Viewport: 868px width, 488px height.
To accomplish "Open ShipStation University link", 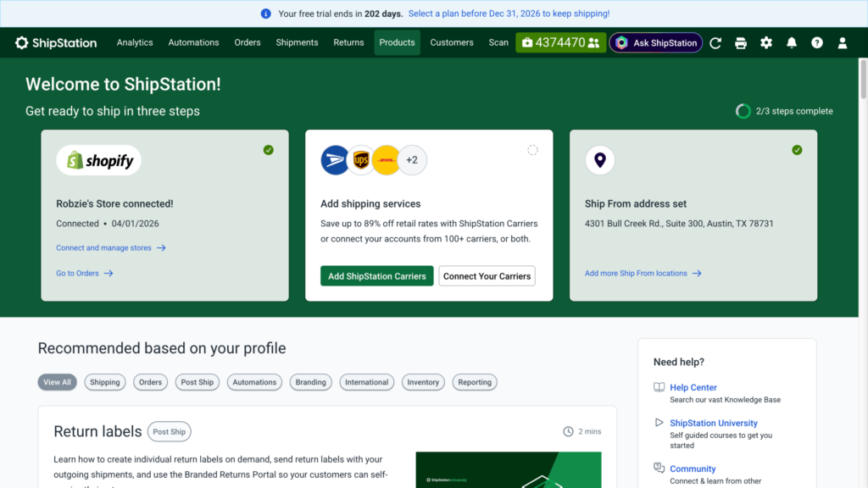I will point(714,423).
